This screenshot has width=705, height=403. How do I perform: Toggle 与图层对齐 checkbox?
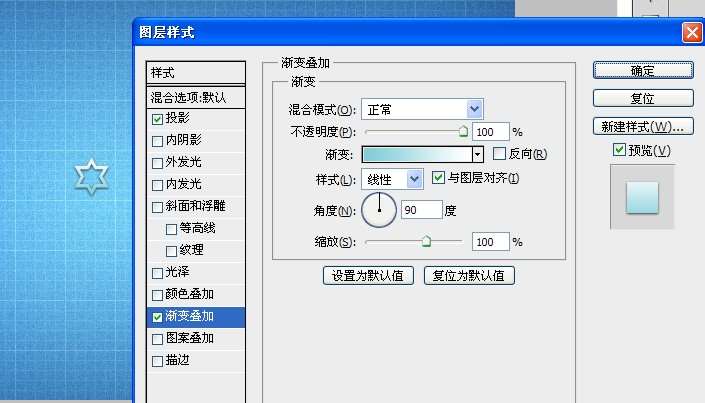pos(438,178)
